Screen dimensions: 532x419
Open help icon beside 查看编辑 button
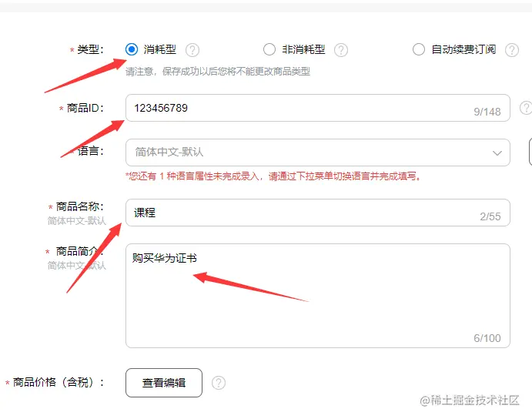(219, 383)
